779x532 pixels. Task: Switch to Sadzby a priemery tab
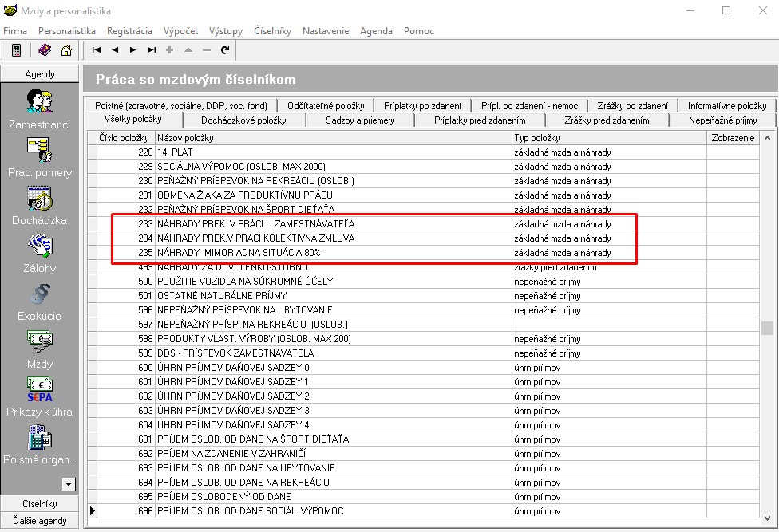tap(360, 120)
